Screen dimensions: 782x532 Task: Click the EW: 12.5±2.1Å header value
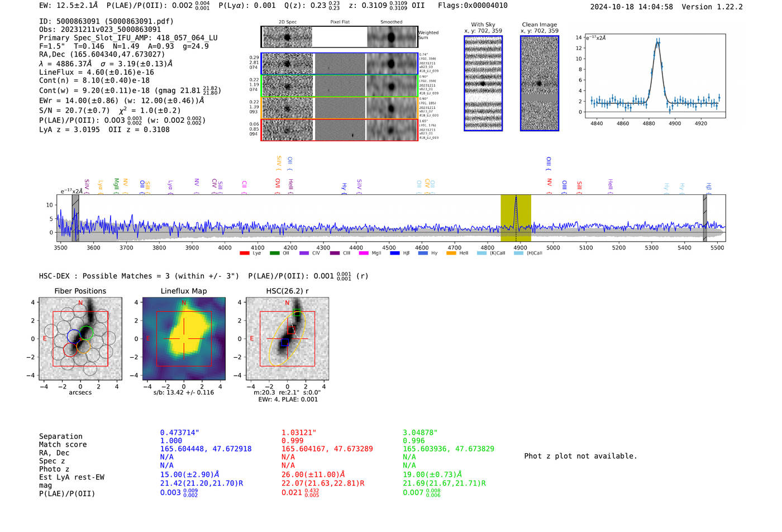tap(69, 6)
